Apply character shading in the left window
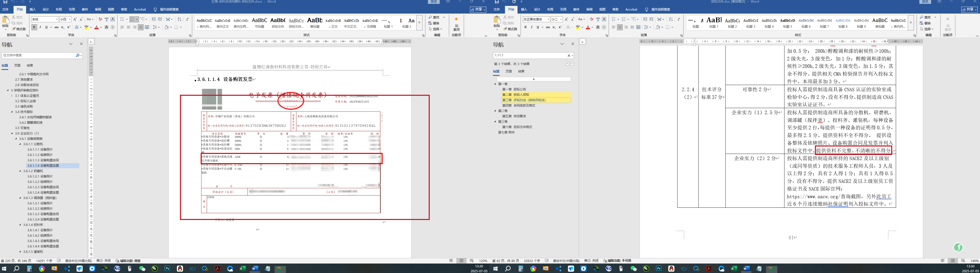Viewport: 980px width, 273px height. 106,27
